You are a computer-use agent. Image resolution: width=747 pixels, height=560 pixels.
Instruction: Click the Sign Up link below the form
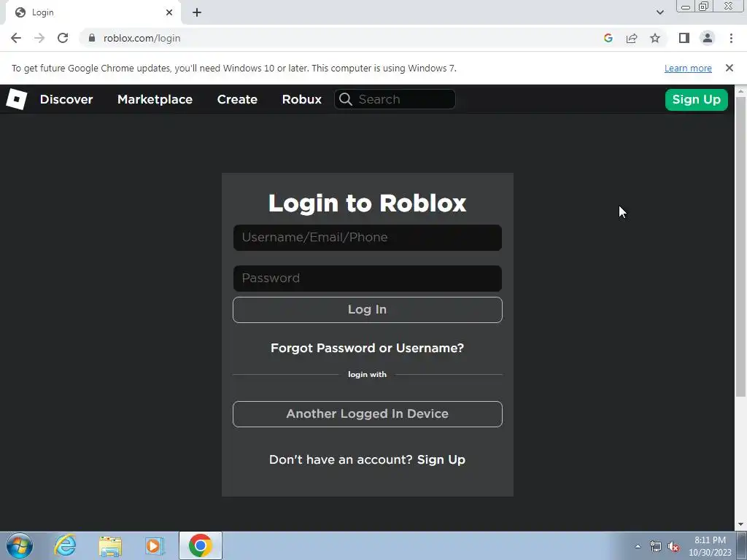coord(441,459)
